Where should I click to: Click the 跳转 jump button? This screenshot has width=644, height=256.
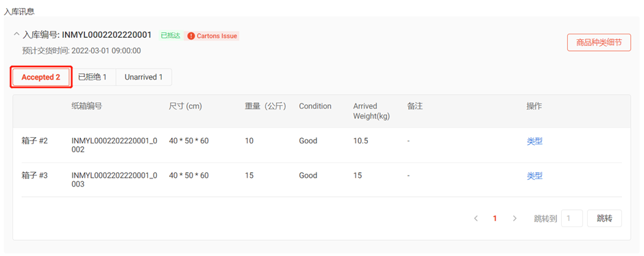point(604,218)
